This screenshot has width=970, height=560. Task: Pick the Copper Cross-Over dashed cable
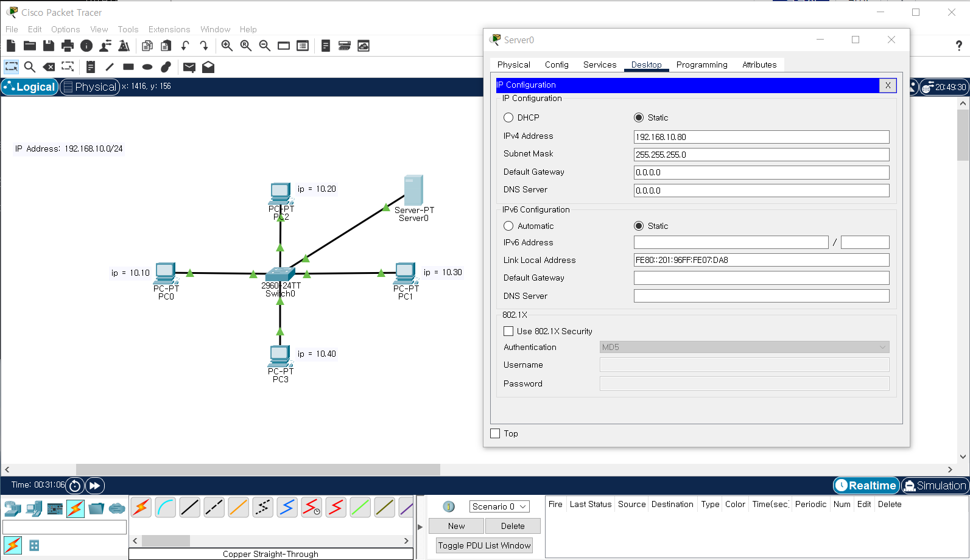[214, 507]
